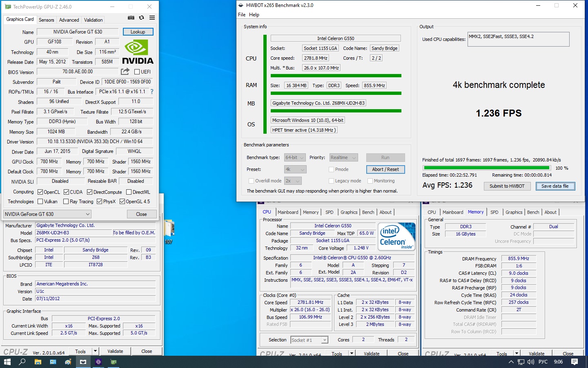The height and width of the screenshot is (368, 588).
Task: Click the BIOS export share icon in GPU-Z
Action: click(x=125, y=72)
